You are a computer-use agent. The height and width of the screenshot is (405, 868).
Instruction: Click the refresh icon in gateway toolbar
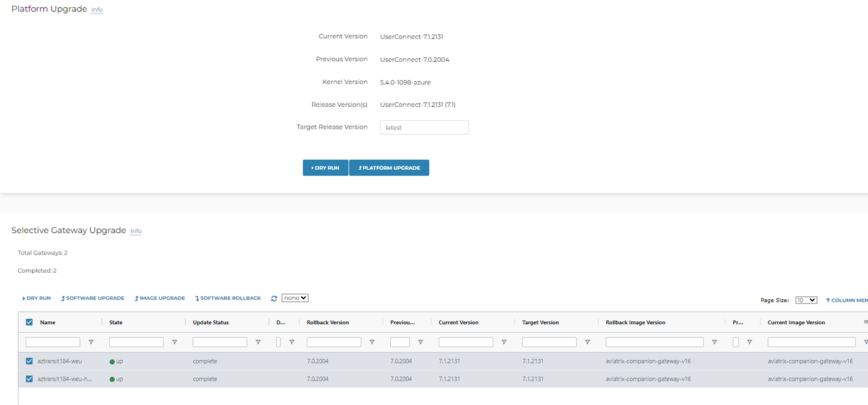pyautogui.click(x=274, y=298)
